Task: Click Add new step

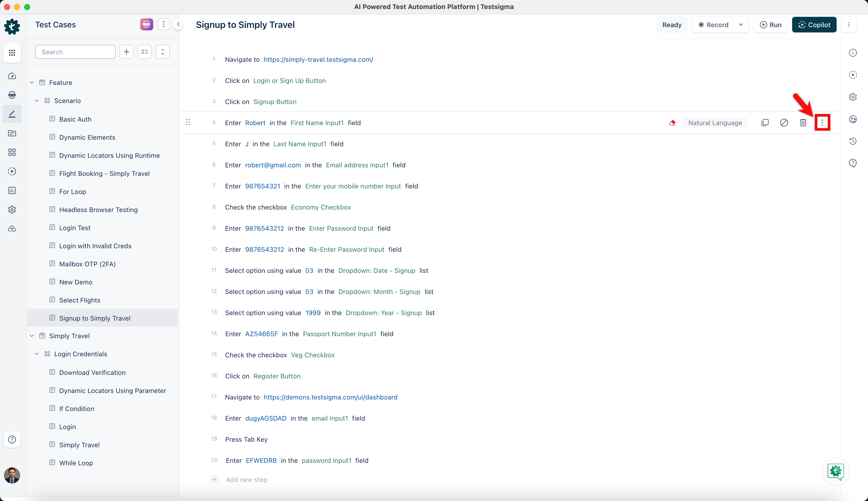Action: coord(247,480)
